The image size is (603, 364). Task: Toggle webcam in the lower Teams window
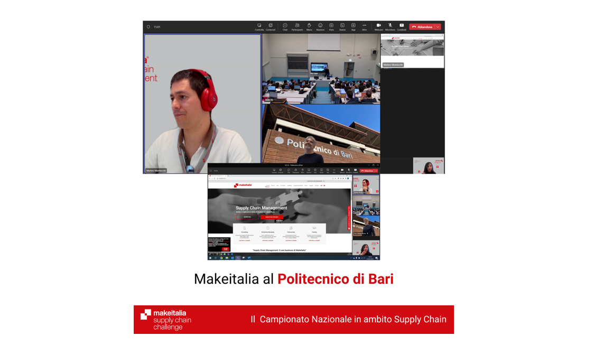(x=342, y=171)
